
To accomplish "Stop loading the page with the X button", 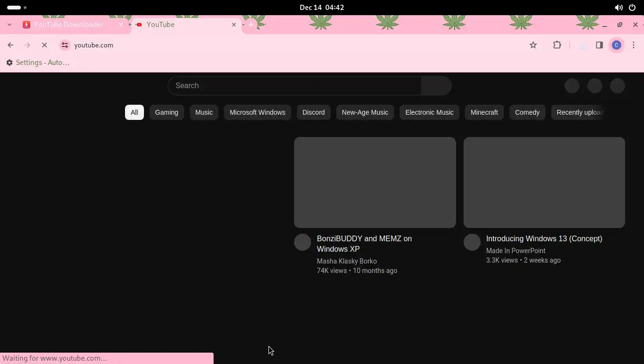I will 45,45.
